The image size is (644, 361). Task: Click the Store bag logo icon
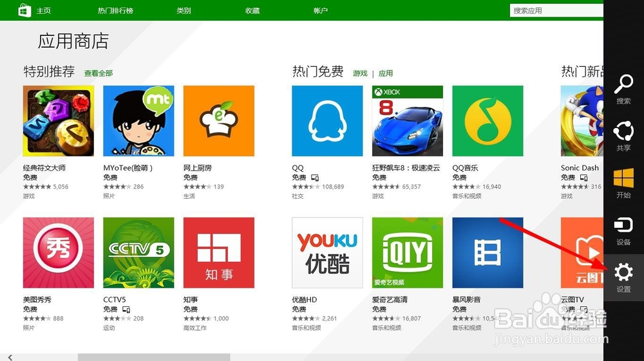[x=24, y=10]
